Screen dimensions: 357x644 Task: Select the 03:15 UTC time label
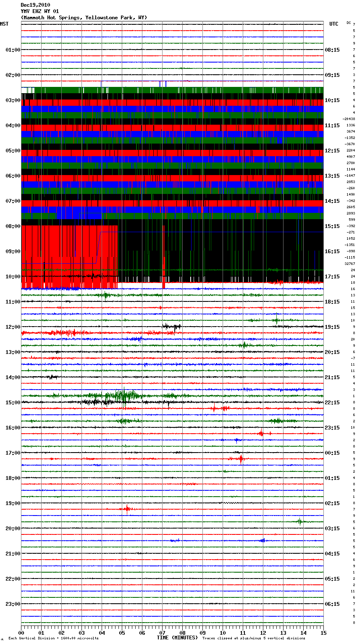click(332, 529)
